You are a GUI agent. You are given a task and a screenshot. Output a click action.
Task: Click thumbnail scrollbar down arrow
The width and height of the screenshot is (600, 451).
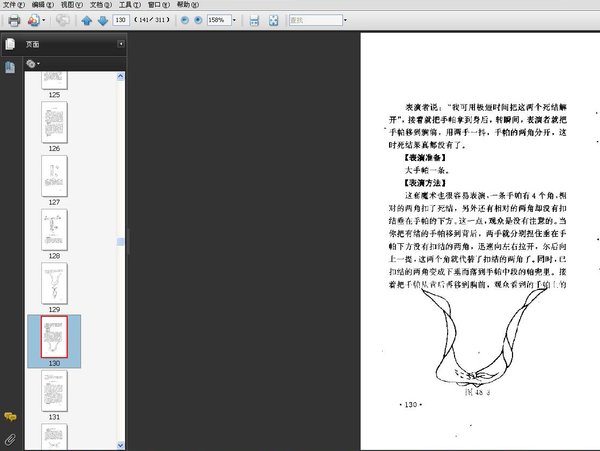pyautogui.click(x=121, y=445)
